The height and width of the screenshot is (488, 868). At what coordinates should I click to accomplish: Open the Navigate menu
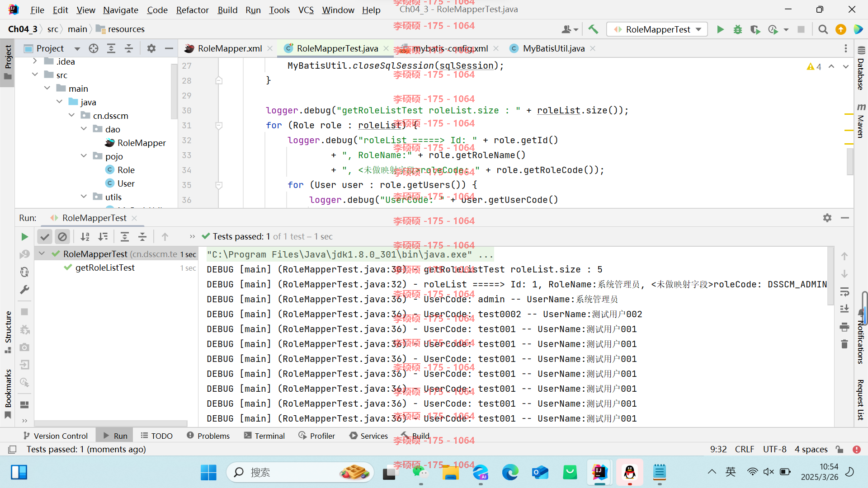coord(120,10)
